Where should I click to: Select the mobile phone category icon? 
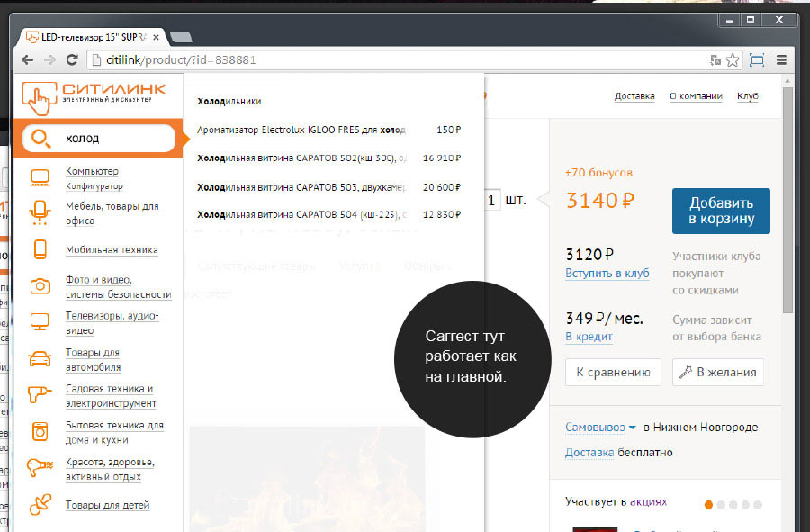click(x=40, y=249)
